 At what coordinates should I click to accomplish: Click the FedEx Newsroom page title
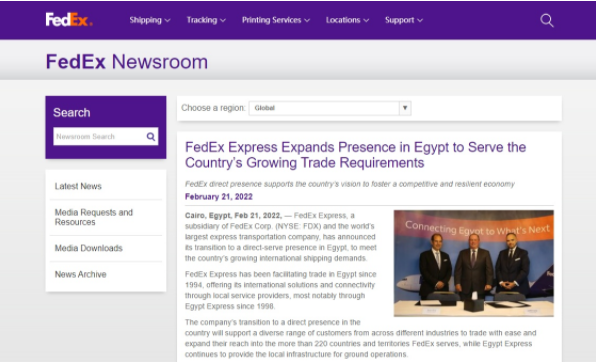[127, 62]
